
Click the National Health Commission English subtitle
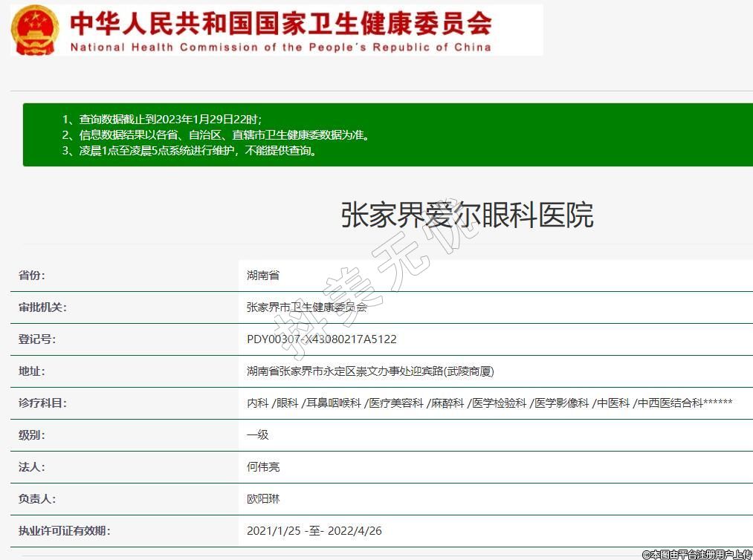(280, 47)
